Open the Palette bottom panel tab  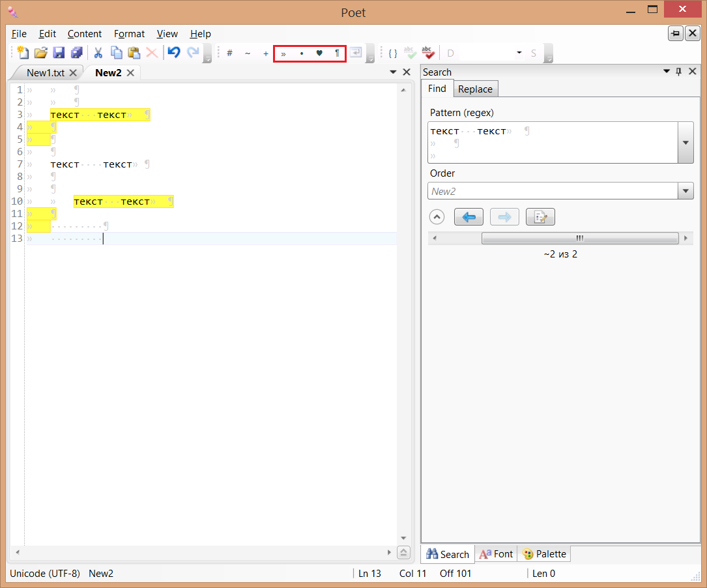coord(544,553)
